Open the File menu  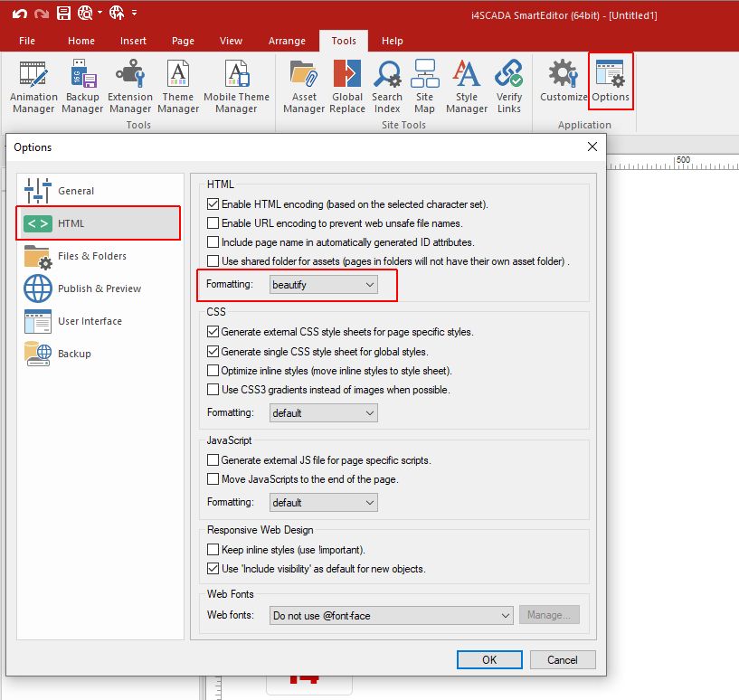(x=27, y=41)
